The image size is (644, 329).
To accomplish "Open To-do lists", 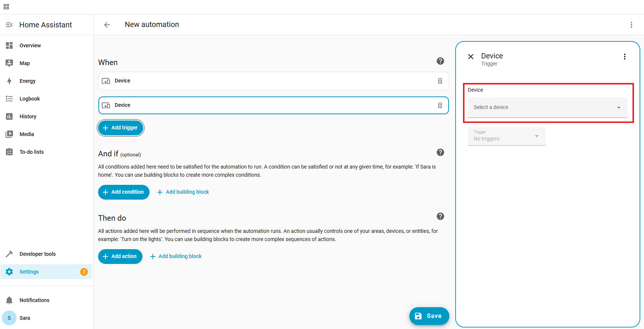I will point(46,152).
